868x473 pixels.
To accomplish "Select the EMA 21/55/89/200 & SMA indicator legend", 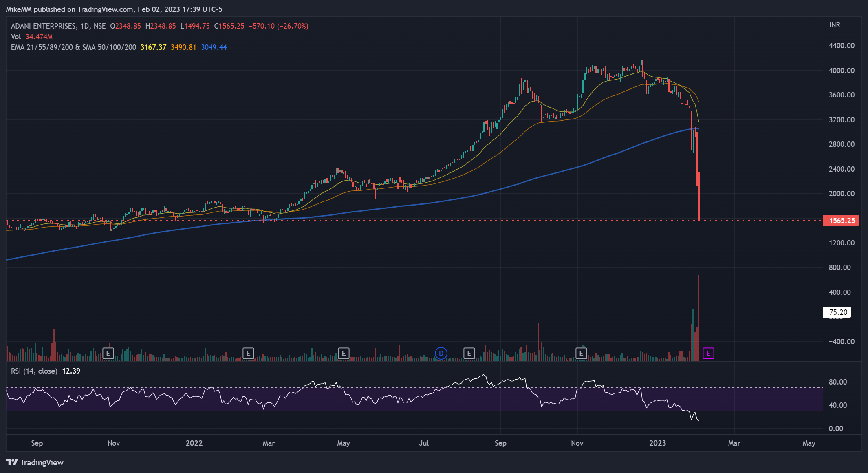I will (x=73, y=47).
